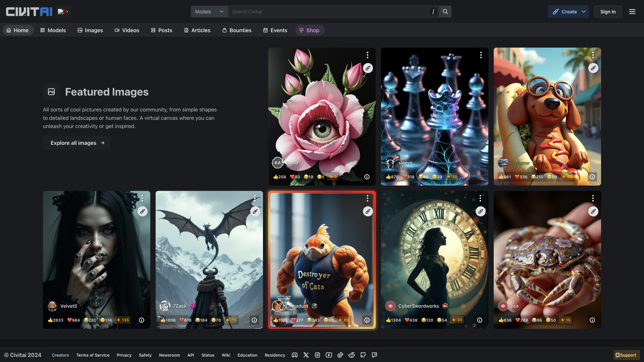
Task: Show info for Cinnadust goldfish image
Action: click(x=367, y=320)
